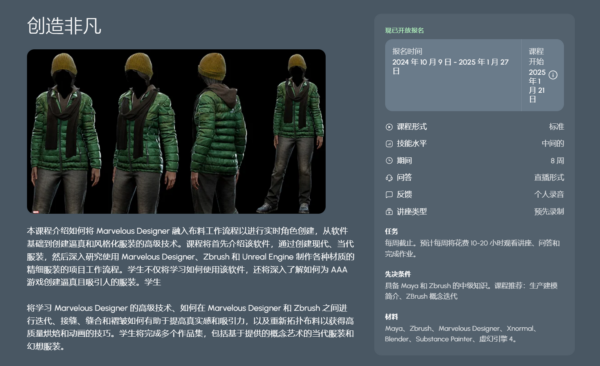Click the 课程开始 course start label

(536, 56)
